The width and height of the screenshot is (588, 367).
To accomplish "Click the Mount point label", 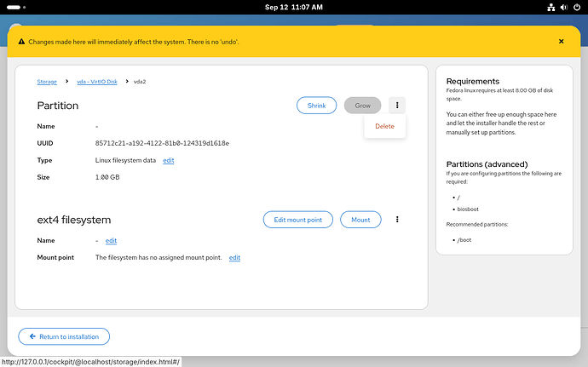I will [x=55, y=257].
